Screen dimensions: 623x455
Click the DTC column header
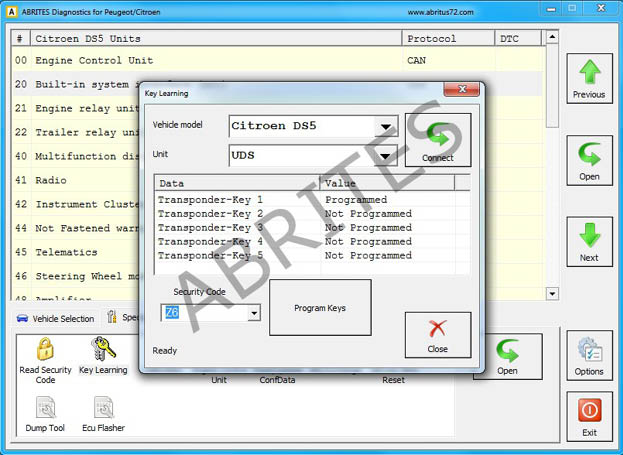(x=518, y=39)
